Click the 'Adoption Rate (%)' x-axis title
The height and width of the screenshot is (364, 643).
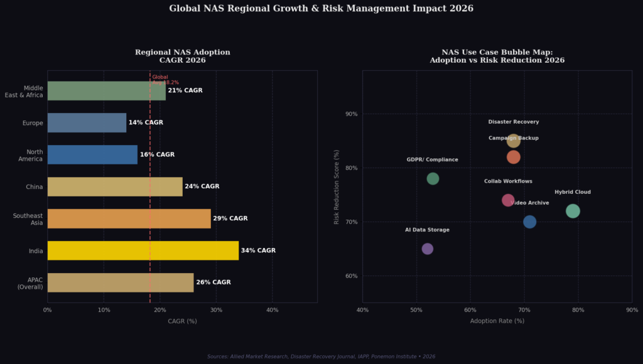click(x=497, y=321)
